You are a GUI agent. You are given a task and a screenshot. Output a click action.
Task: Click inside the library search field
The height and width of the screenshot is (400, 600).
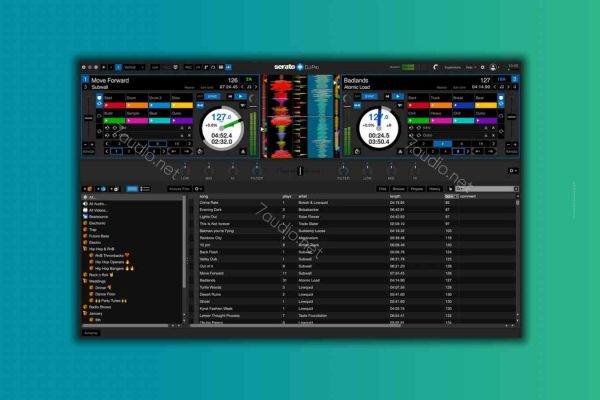489,189
